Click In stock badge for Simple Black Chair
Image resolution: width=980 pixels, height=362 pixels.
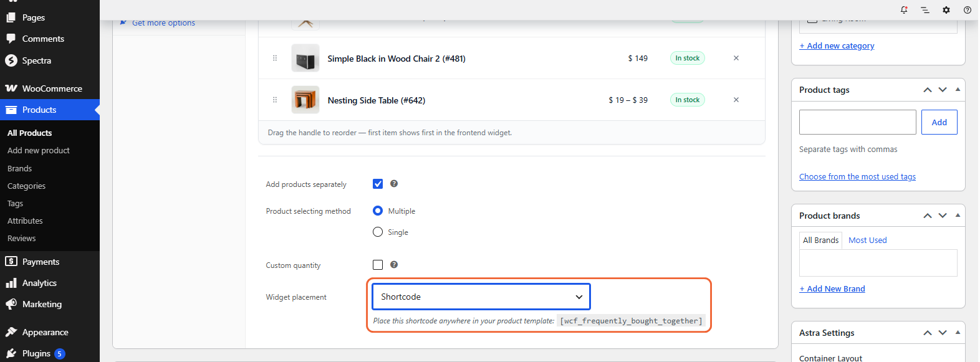click(x=688, y=58)
